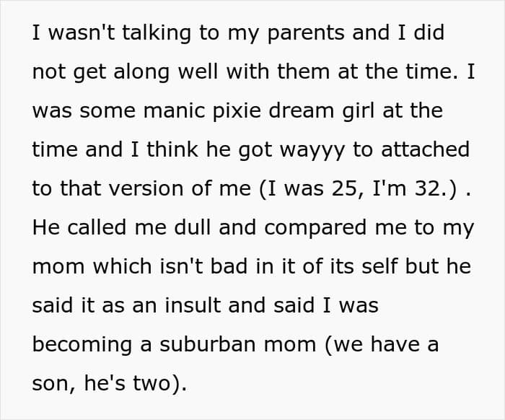Click the word 'dull' in sixth line
The height and width of the screenshot is (420, 505).
[193, 227]
